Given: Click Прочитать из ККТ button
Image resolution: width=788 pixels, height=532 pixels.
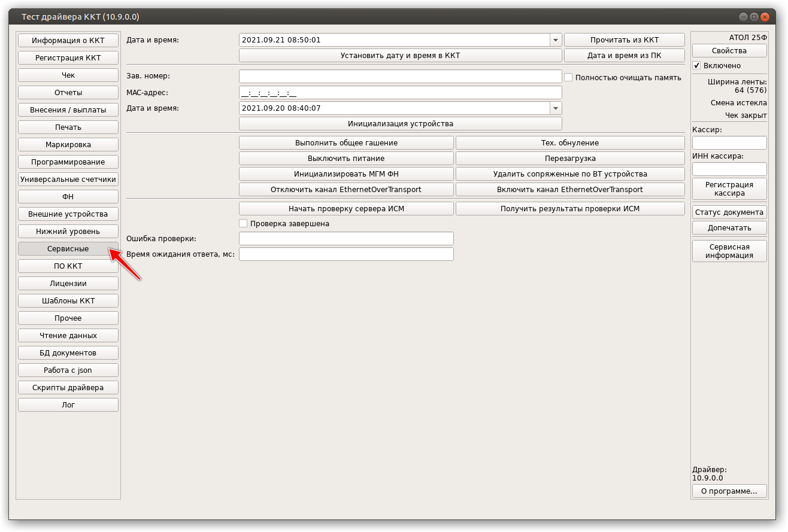Looking at the screenshot, I should pos(625,40).
